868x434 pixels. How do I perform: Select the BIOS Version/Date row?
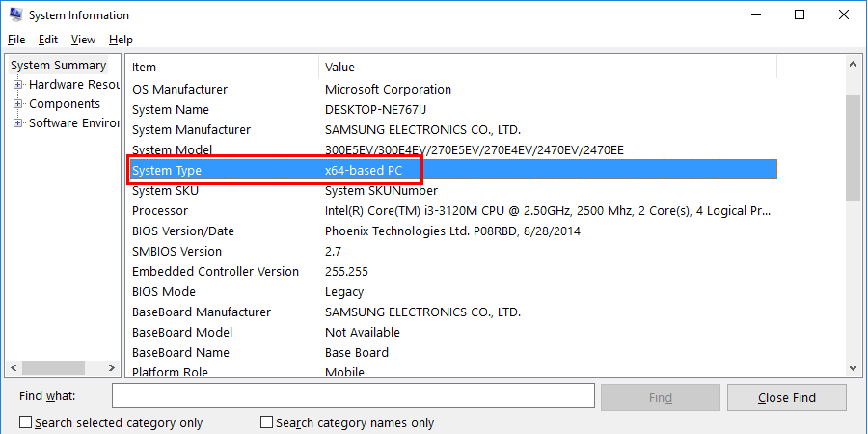pyautogui.click(x=451, y=231)
